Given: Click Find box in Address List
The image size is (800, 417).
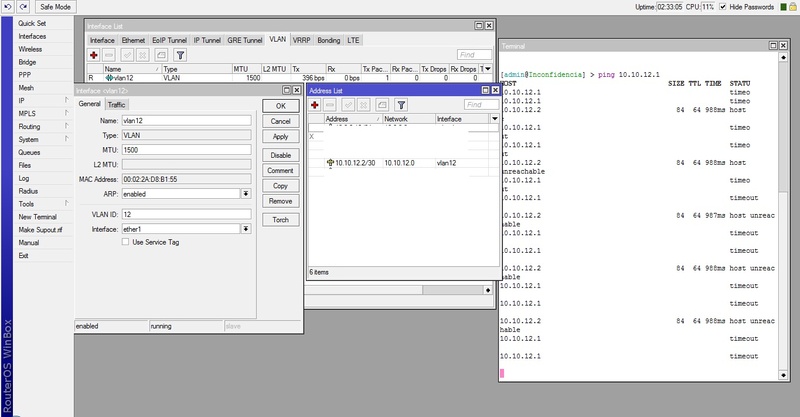Looking at the screenshot, I should pos(481,105).
